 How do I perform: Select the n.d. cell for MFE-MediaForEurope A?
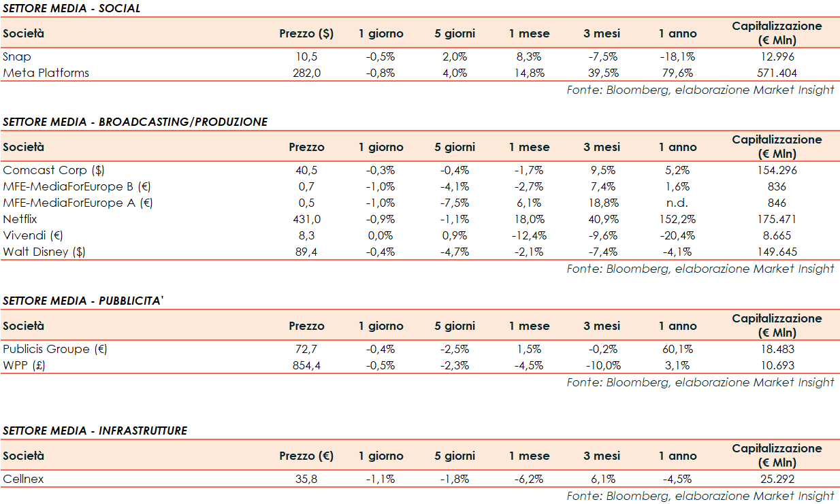coord(677,203)
